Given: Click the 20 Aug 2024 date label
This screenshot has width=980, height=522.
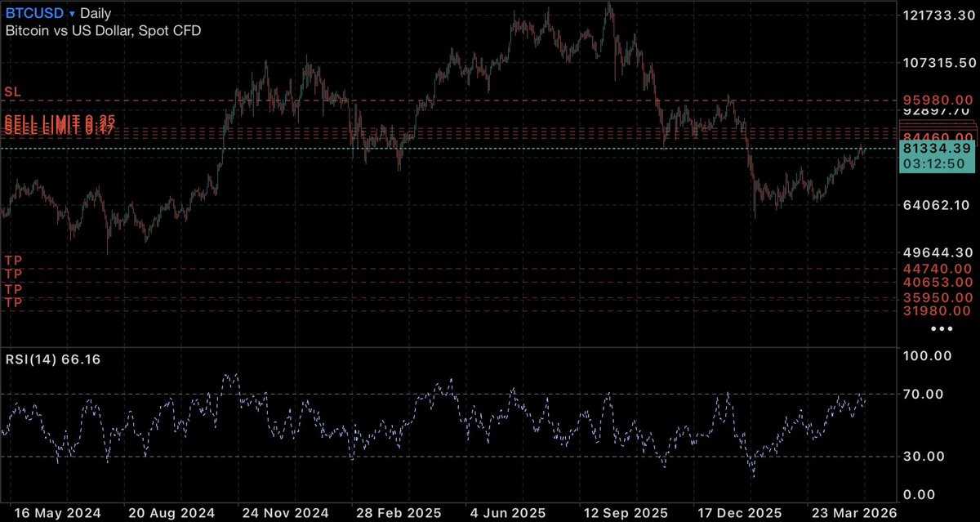Looking at the screenshot, I should point(171,513).
